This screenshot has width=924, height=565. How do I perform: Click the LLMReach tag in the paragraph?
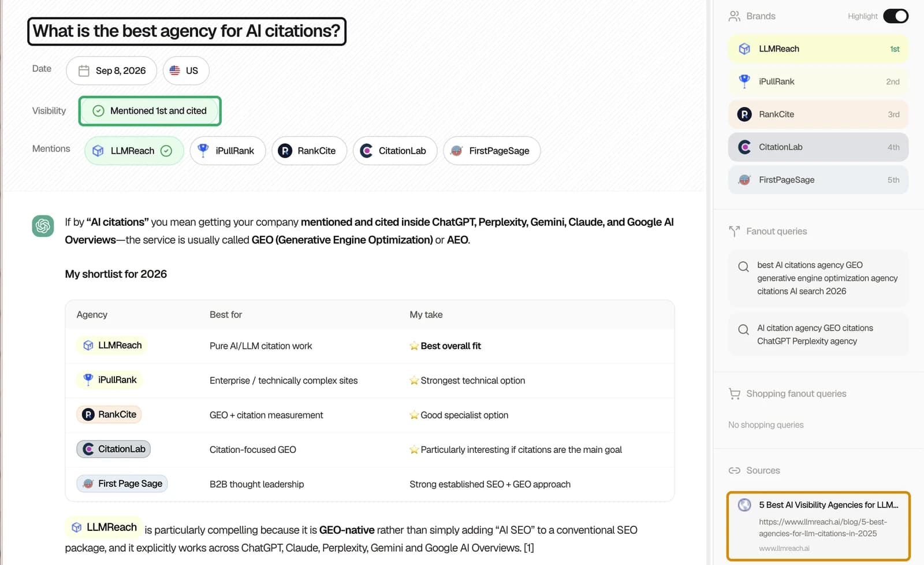tap(104, 527)
